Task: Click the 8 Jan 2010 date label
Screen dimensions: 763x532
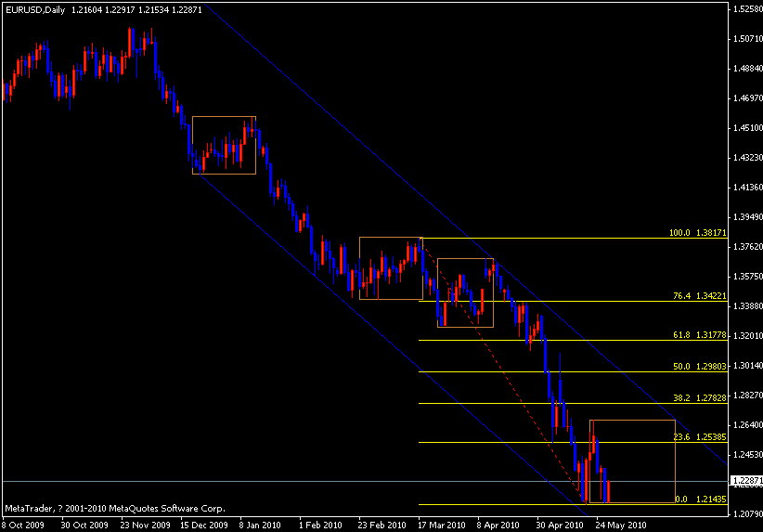Action: (260, 526)
